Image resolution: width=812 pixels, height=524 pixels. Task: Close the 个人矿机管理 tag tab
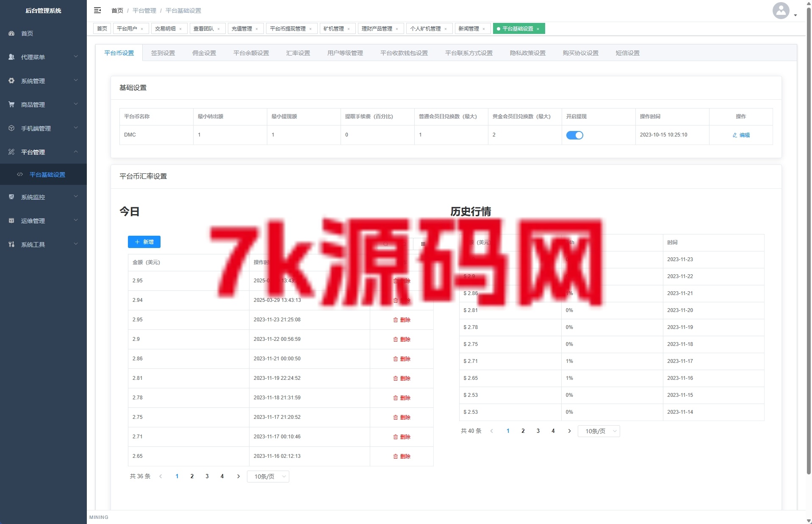pos(446,29)
